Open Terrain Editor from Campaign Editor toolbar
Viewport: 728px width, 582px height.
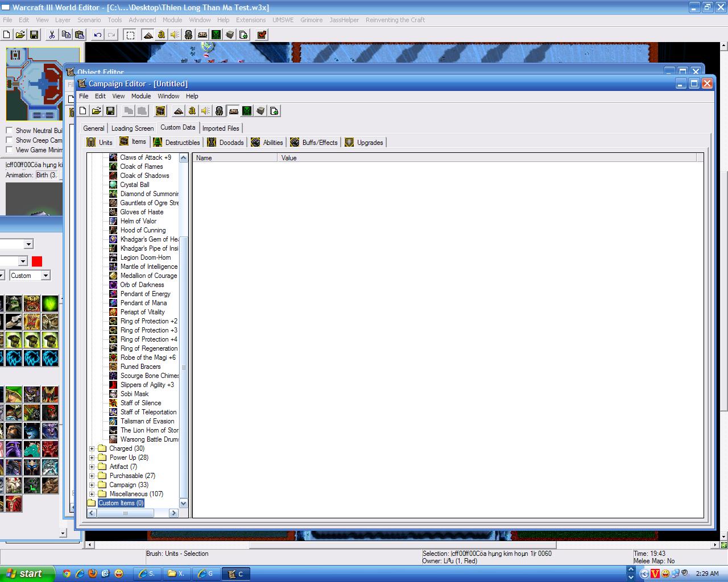click(179, 111)
